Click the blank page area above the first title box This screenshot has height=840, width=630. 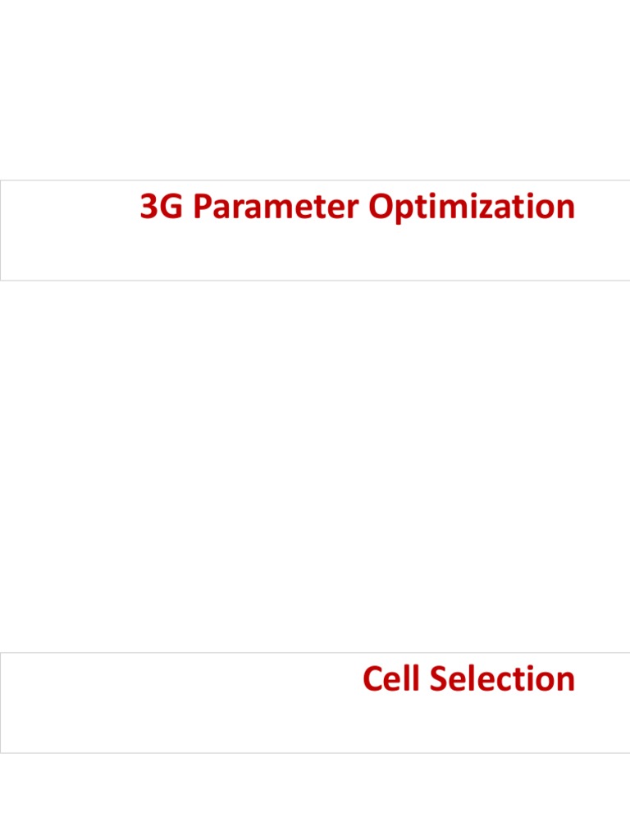point(315,90)
